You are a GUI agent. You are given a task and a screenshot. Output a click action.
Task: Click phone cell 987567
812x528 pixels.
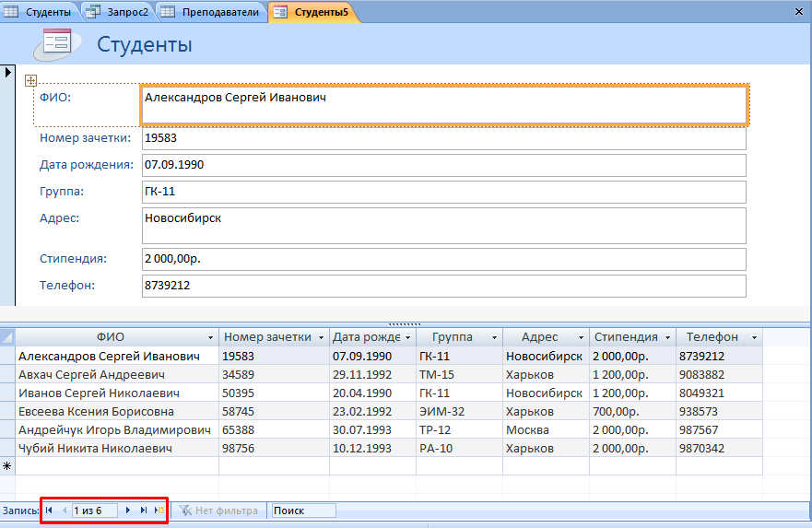[x=719, y=429]
